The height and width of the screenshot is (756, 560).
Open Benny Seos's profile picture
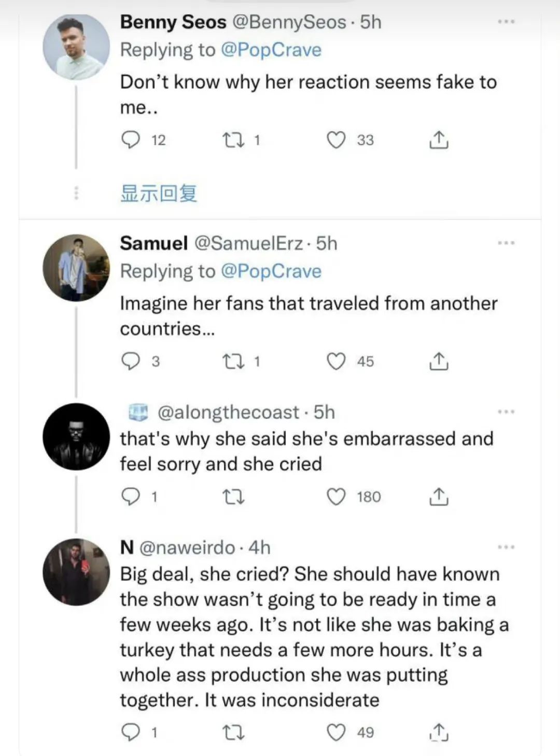76,47
